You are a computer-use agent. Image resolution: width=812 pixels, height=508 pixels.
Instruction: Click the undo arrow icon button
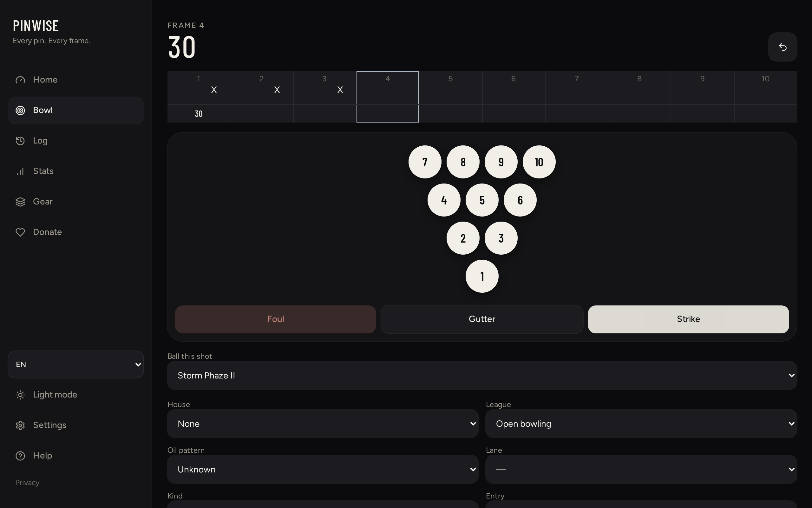point(783,47)
